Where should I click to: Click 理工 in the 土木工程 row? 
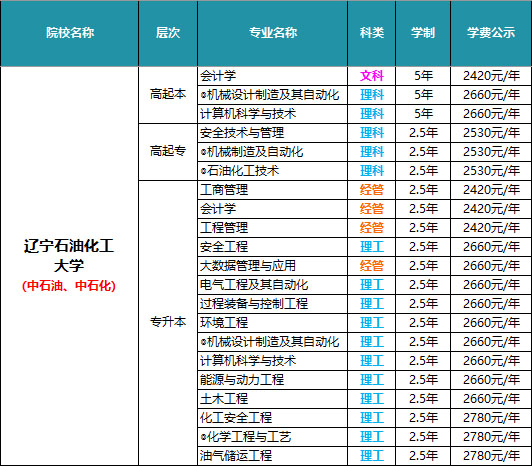(372, 399)
